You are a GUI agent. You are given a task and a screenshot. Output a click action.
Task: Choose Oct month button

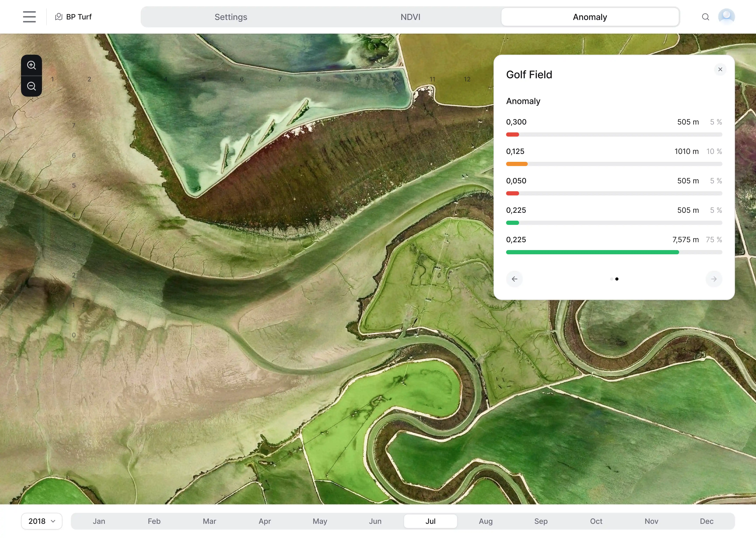point(596,521)
